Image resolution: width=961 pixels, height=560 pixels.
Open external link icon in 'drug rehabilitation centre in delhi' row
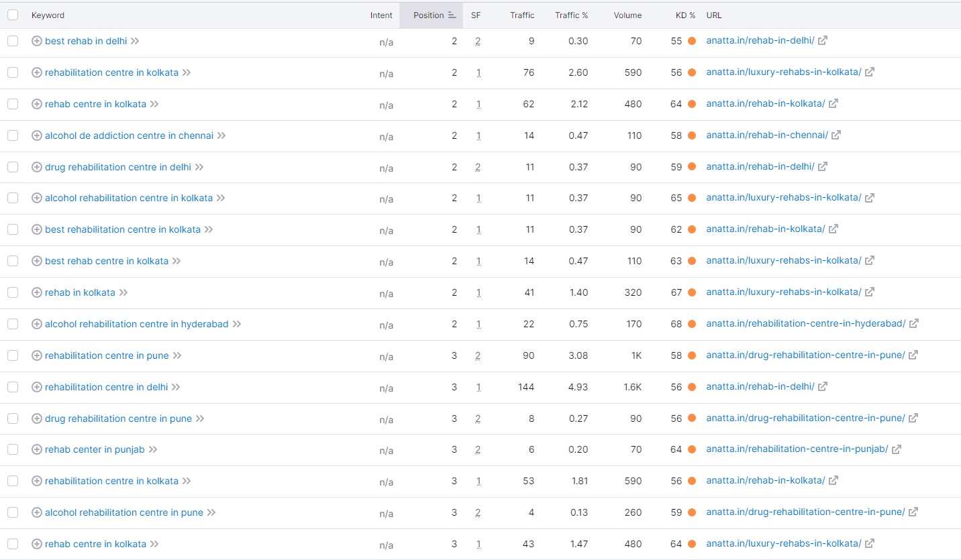(x=823, y=166)
